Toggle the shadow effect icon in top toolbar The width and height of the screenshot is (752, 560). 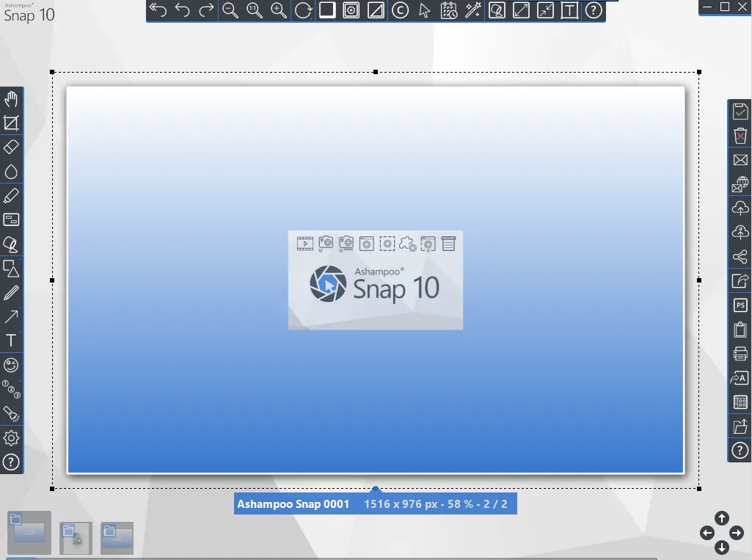tap(351, 10)
